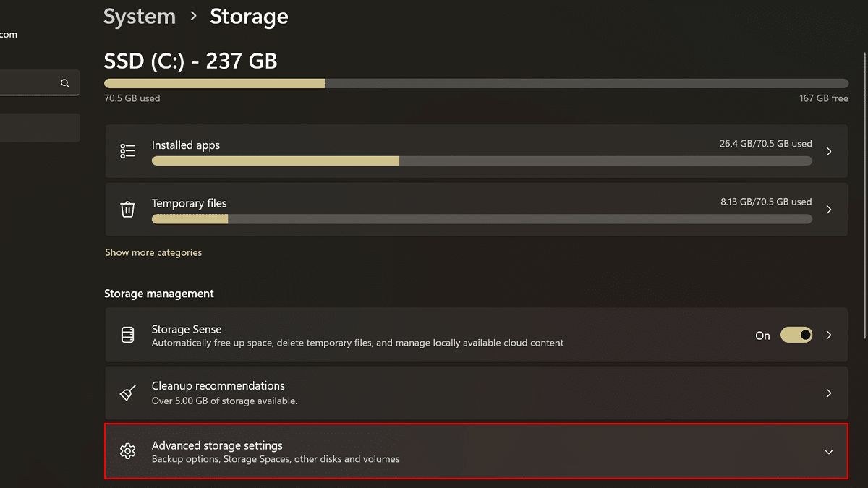Open Storage Sense settings chevron
Screen dimensions: 868x488
click(x=829, y=335)
